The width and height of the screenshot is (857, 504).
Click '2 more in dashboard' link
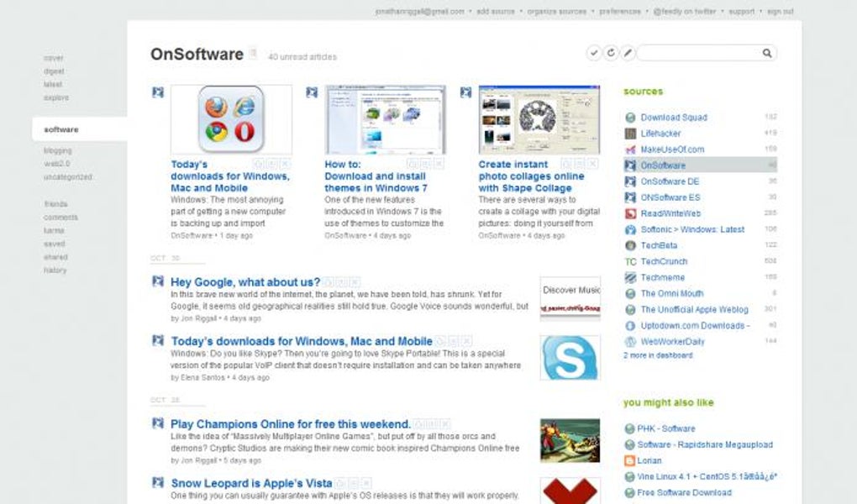click(x=658, y=355)
